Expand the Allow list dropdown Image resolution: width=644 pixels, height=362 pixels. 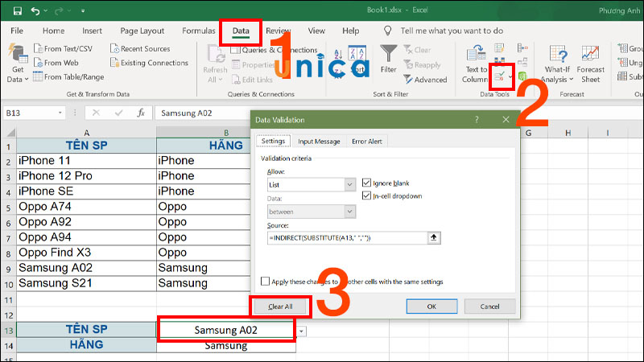[x=349, y=185]
